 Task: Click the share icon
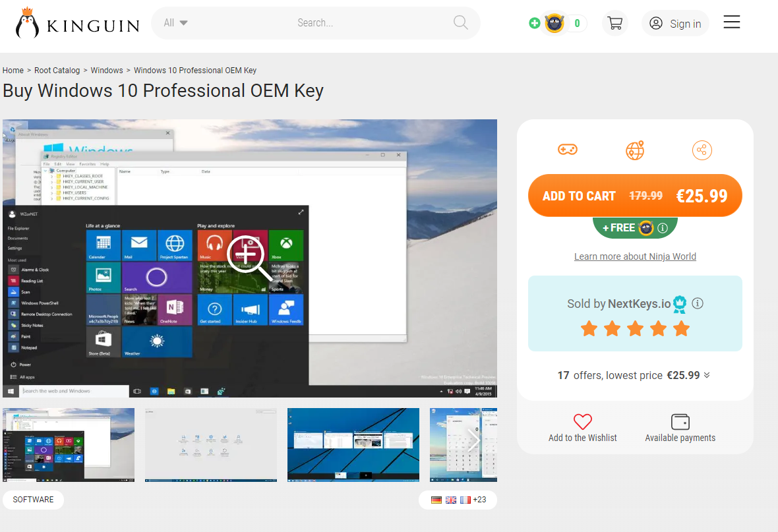[x=702, y=150]
